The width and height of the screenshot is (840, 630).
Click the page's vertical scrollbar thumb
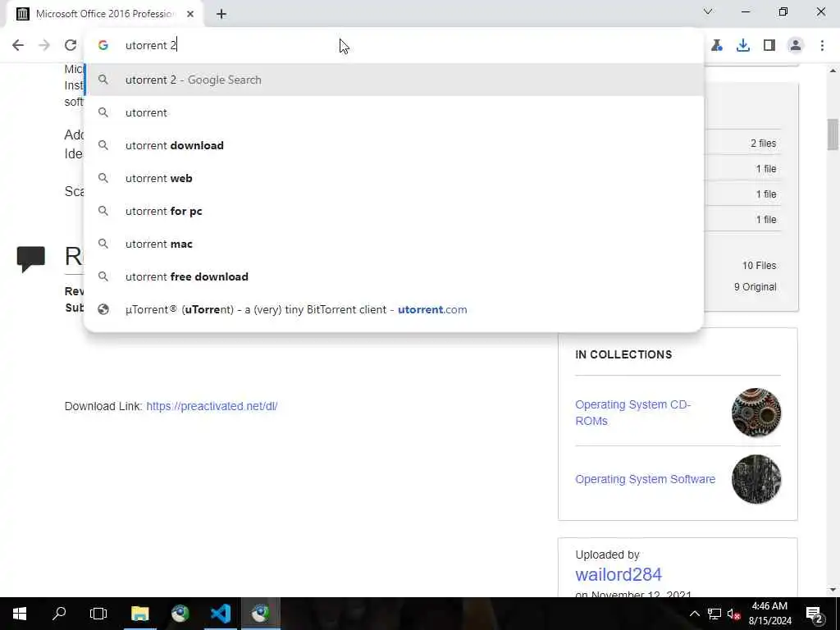(833, 135)
